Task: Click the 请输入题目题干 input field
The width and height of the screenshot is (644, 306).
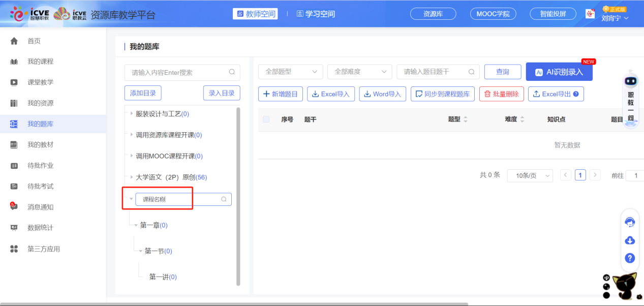Action: tap(435, 72)
